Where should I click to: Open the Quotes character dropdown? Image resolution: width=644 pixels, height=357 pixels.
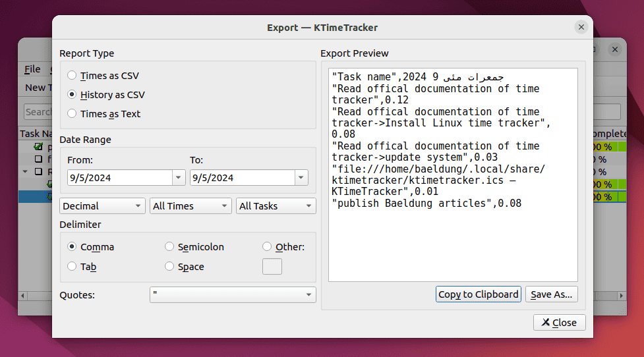pos(233,294)
